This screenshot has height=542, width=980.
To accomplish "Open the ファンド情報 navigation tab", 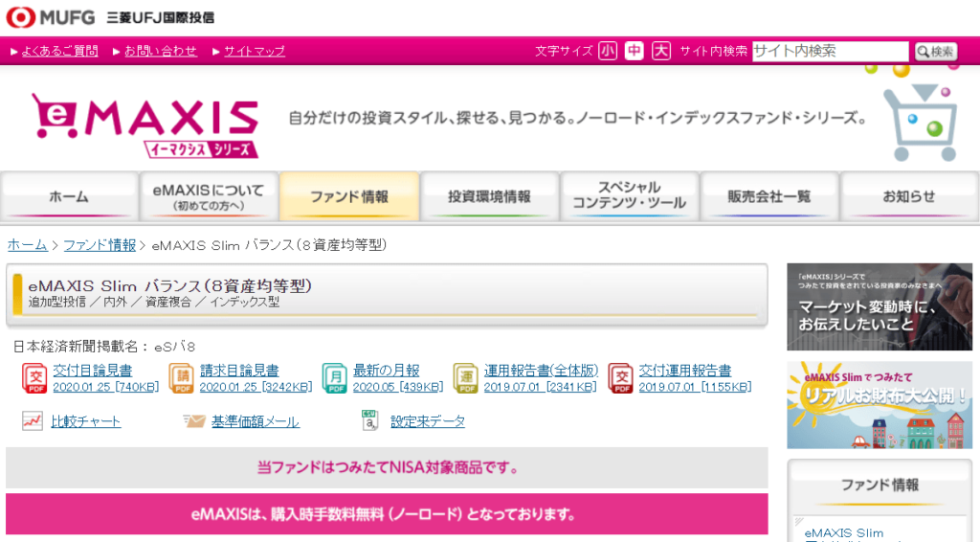I will click(x=349, y=196).
